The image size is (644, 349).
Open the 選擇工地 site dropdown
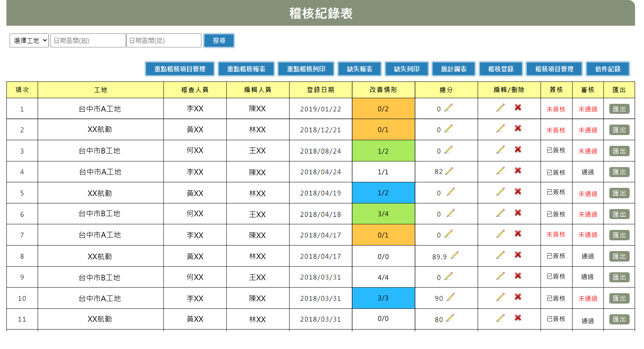point(29,40)
